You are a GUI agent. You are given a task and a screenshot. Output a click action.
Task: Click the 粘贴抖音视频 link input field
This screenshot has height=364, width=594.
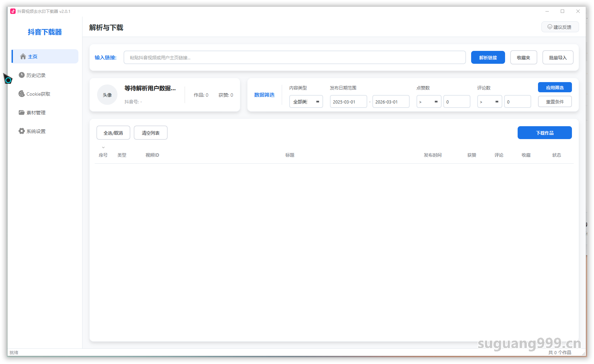click(x=294, y=58)
